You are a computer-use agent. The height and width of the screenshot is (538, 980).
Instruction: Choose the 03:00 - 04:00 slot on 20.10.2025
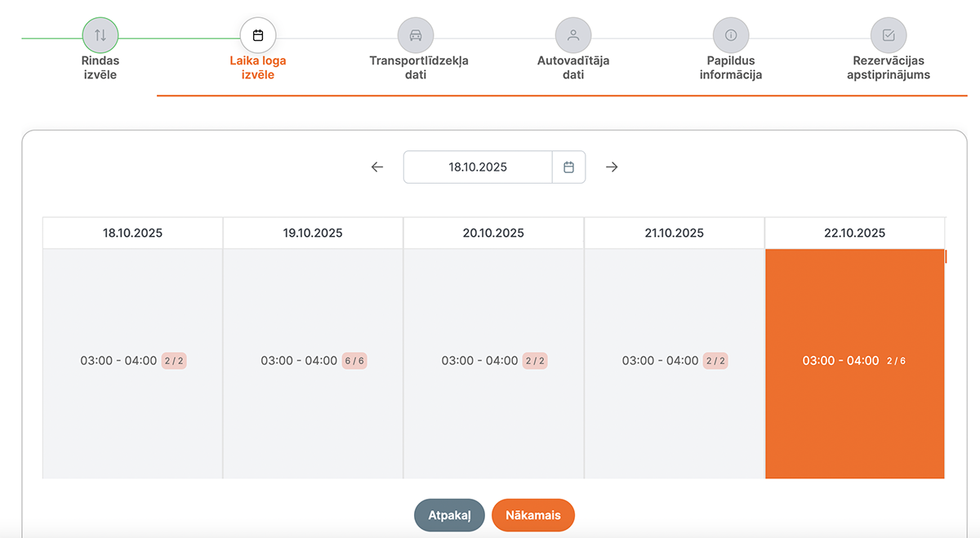tap(493, 361)
